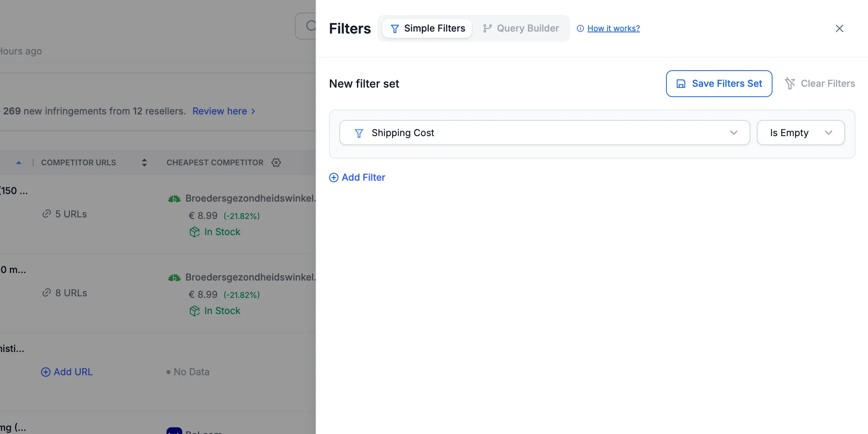Click the COMPETITOR URLS column header

[79, 163]
